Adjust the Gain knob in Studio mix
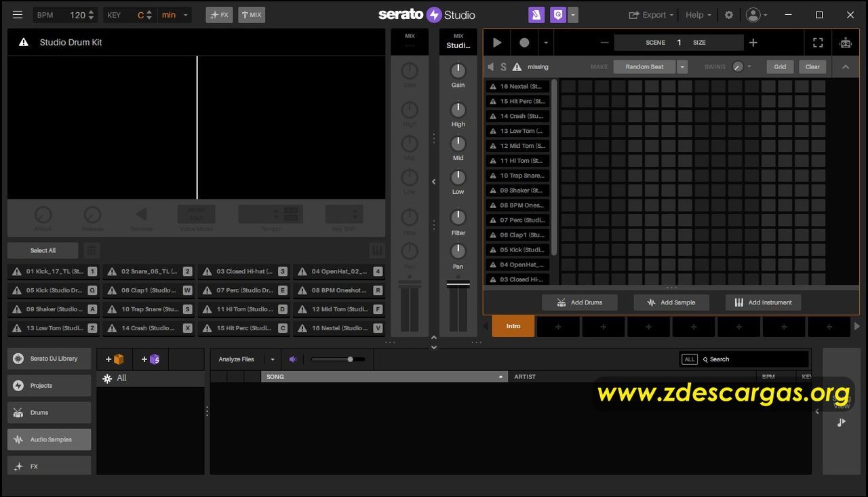This screenshot has height=497, width=868. tap(458, 70)
